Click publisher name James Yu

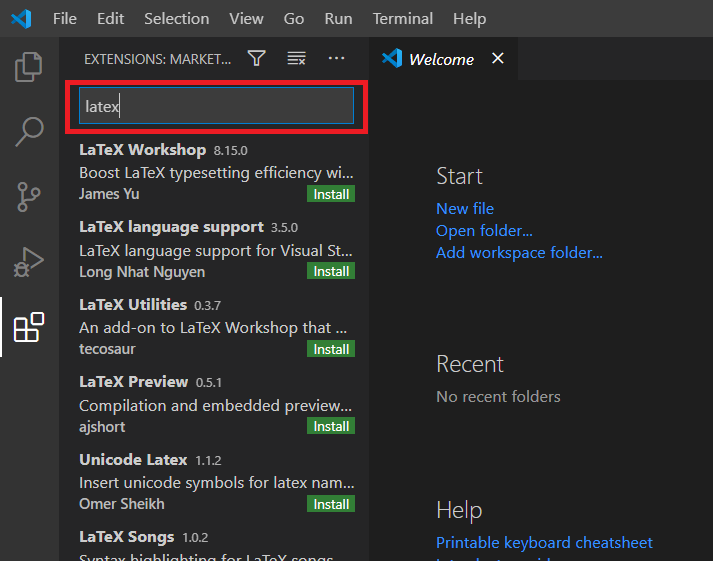pos(109,194)
